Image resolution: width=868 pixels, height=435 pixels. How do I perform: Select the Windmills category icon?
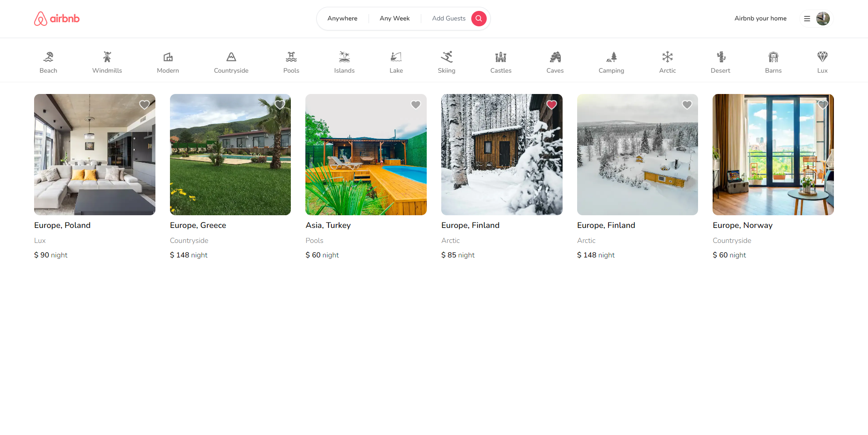point(107,57)
